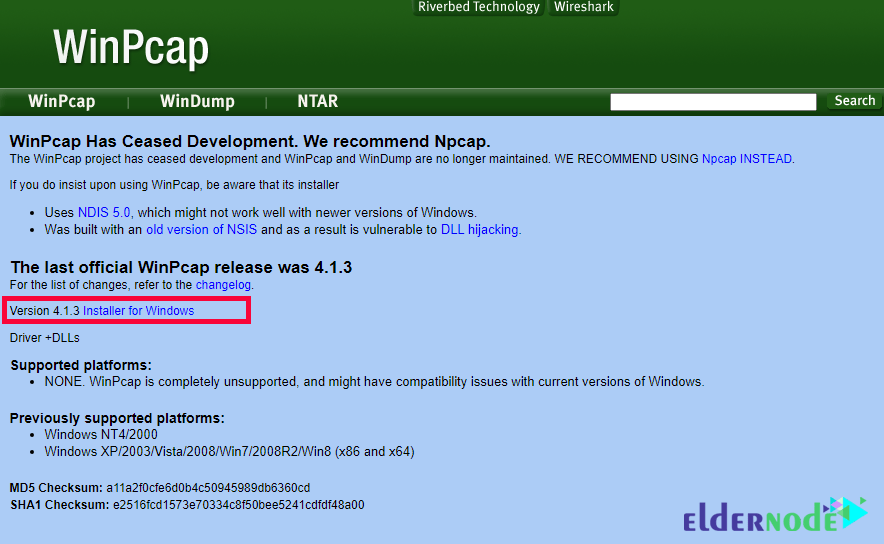The width and height of the screenshot is (884, 544).
Task: Focus the site search field
Action: 713,102
